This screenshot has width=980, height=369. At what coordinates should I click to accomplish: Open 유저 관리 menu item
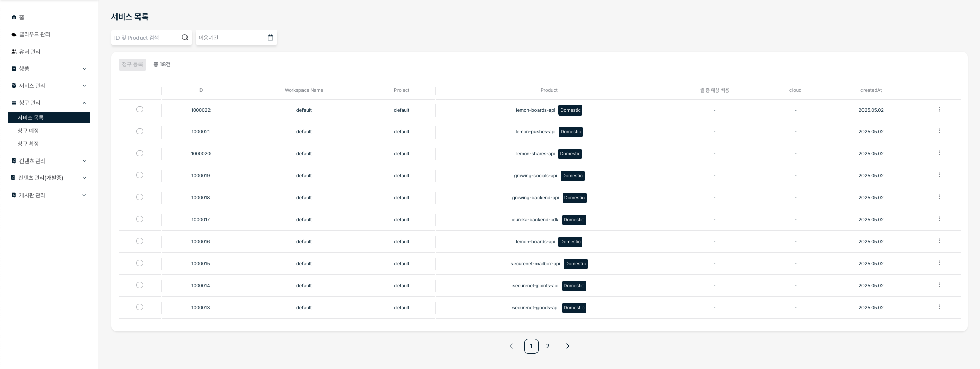click(x=30, y=52)
